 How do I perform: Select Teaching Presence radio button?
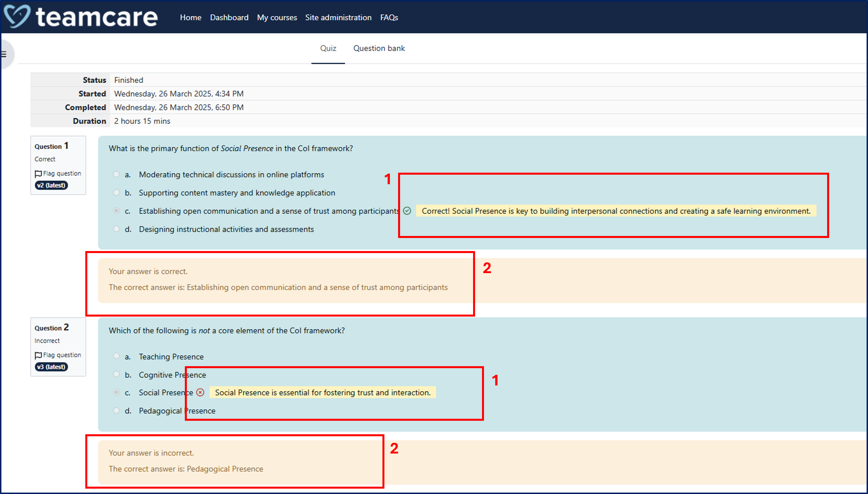[116, 356]
